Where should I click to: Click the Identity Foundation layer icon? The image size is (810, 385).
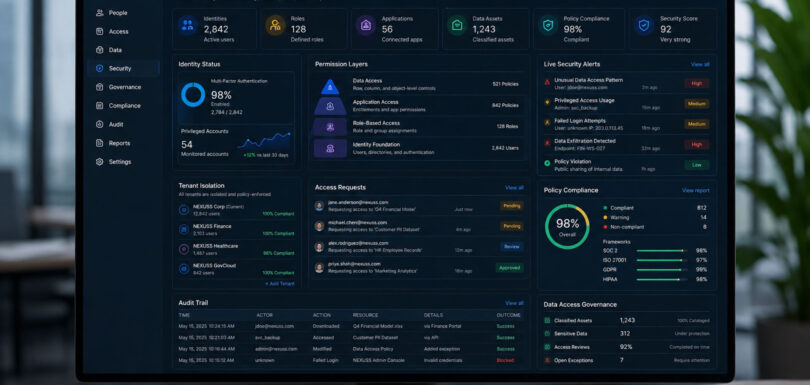330,148
